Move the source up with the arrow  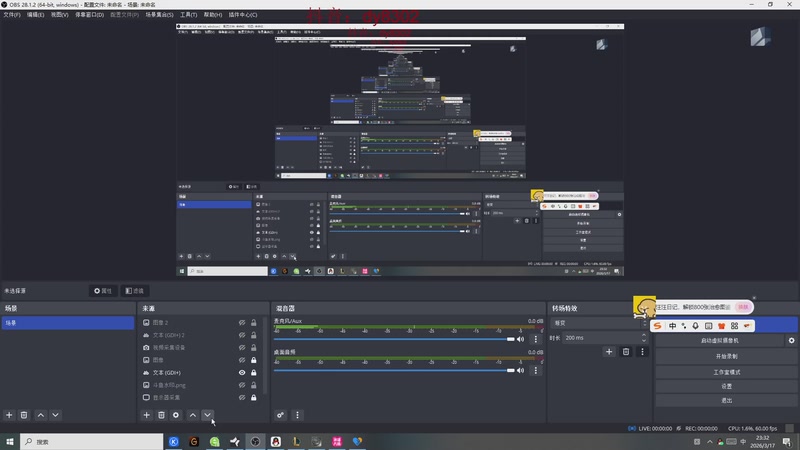tap(193, 415)
